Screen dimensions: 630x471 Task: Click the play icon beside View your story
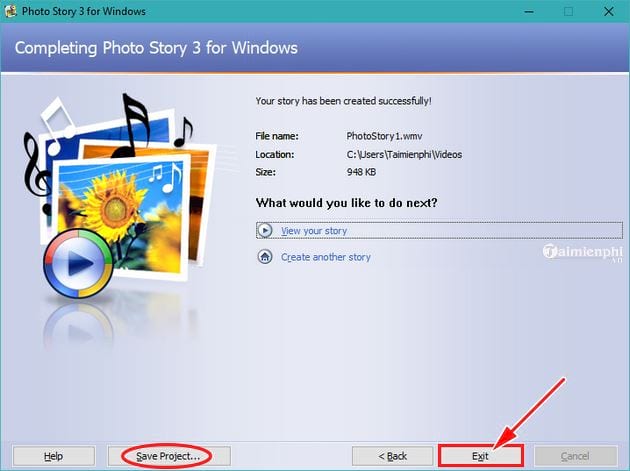point(265,230)
